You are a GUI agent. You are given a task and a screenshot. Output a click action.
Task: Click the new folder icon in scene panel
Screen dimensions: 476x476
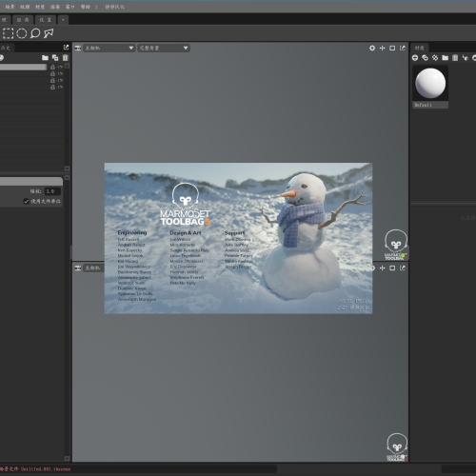45,57
